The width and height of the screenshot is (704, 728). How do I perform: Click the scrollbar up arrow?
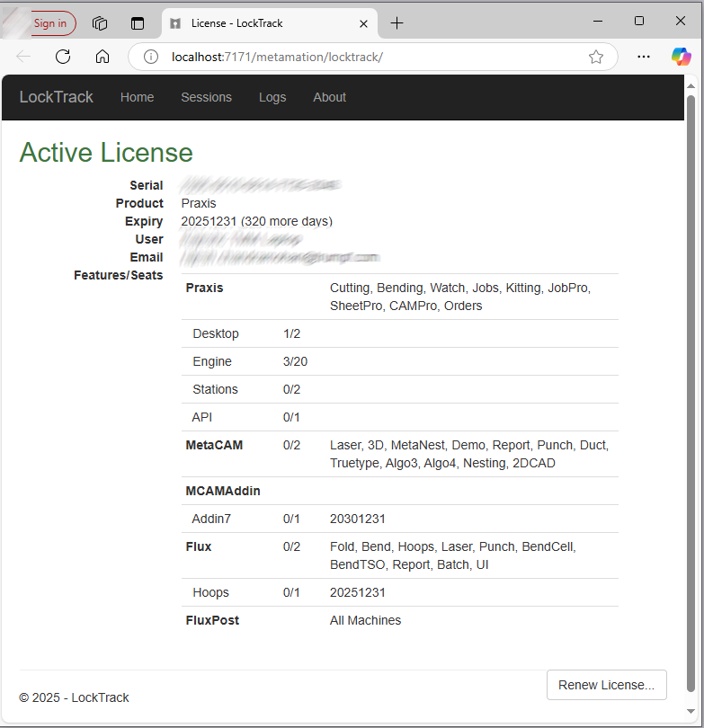point(691,86)
